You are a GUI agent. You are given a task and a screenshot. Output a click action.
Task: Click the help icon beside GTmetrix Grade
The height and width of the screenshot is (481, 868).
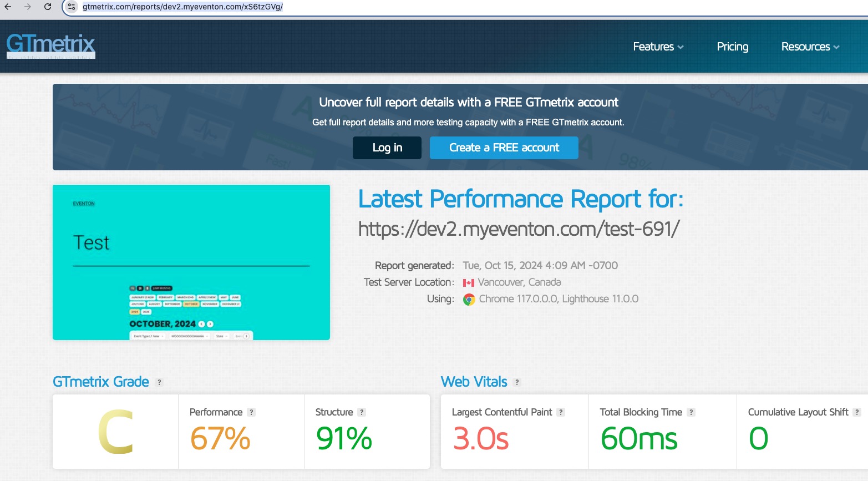pos(159,382)
